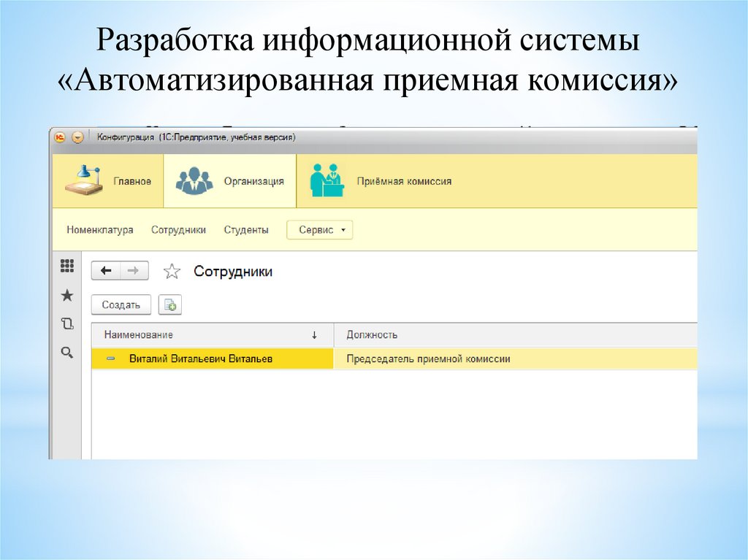Go to the Студенты list

(x=246, y=230)
